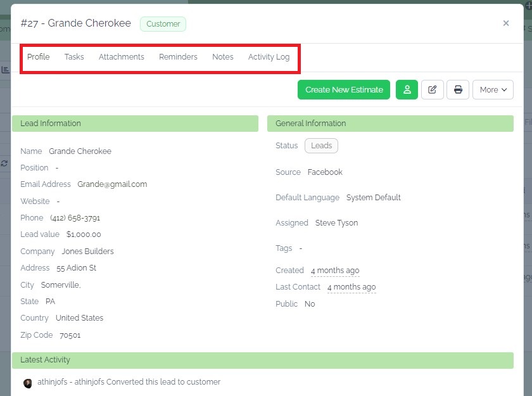The image size is (532, 396).
Task: Click the Customer badge
Action: 163,24
